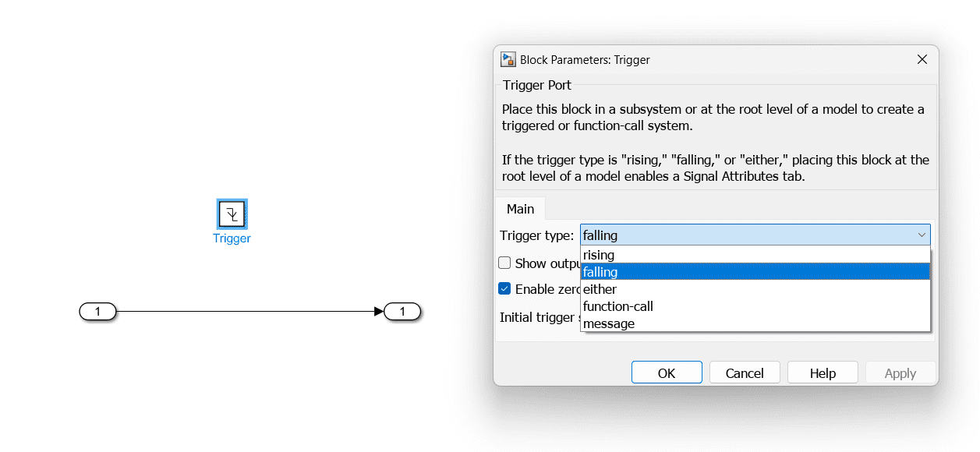
Task: Choose 'function-call' trigger type option
Action: (x=617, y=306)
